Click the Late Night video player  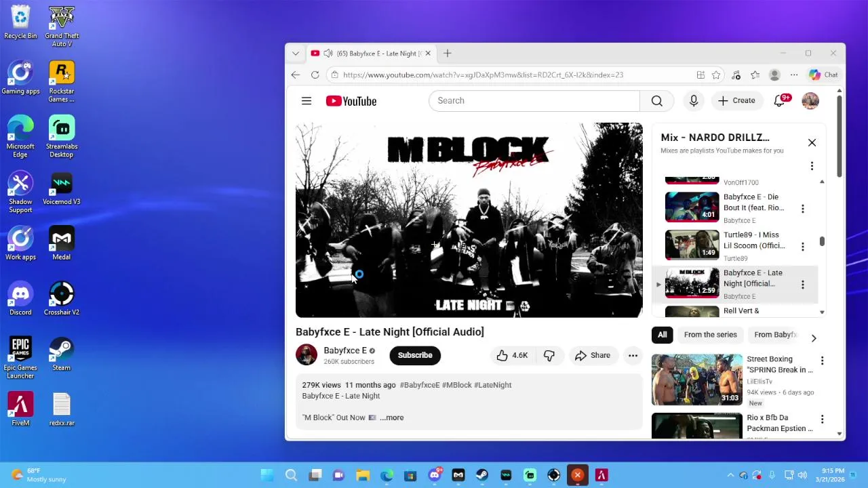[x=469, y=220]
